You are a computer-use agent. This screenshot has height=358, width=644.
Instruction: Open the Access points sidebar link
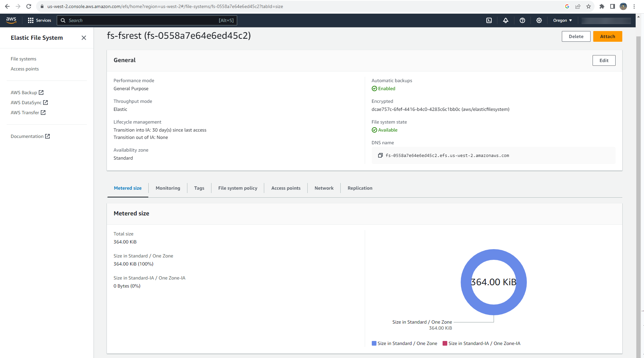click(25, 69)
